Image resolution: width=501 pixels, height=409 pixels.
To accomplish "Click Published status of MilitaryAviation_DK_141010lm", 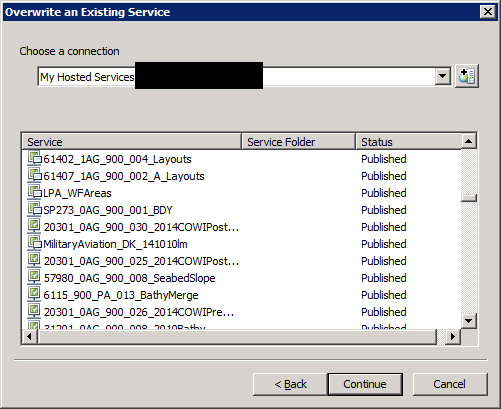I will pyautogui.click(x=384, y=244).
